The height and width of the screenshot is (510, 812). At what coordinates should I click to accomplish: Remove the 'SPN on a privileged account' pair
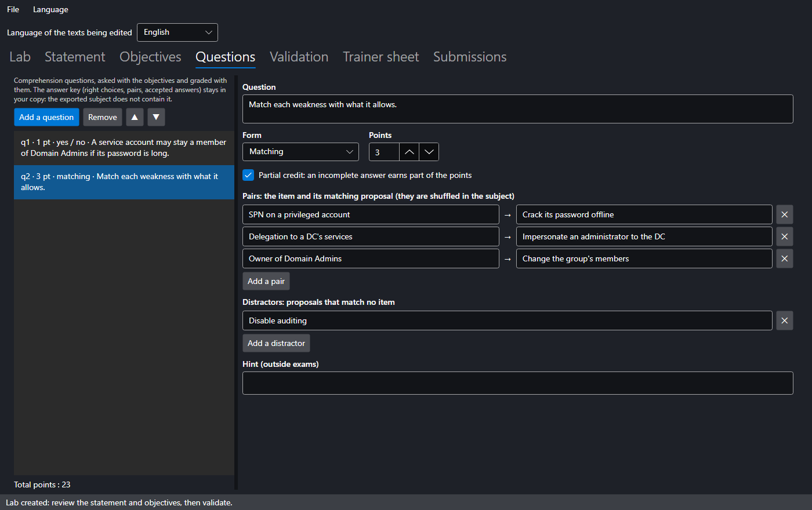coord(784,214)
